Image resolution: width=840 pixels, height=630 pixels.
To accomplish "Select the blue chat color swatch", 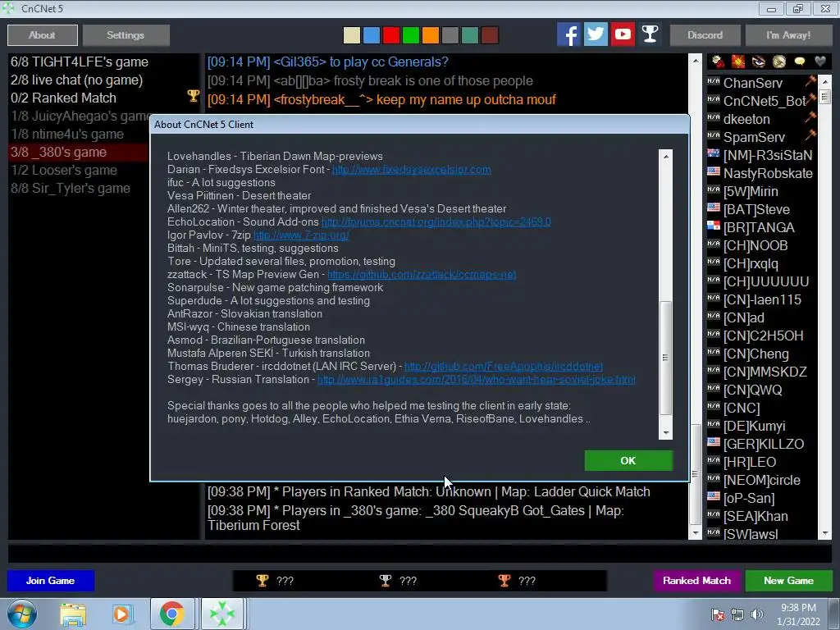I will pos(372,35).
